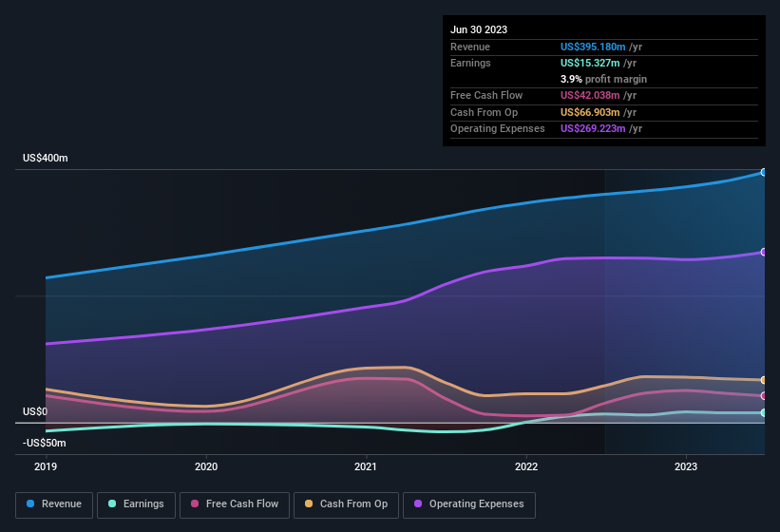Toggle the Cash From Op legend button
This screenshot has height=532, width=780.
pos(346,504)
